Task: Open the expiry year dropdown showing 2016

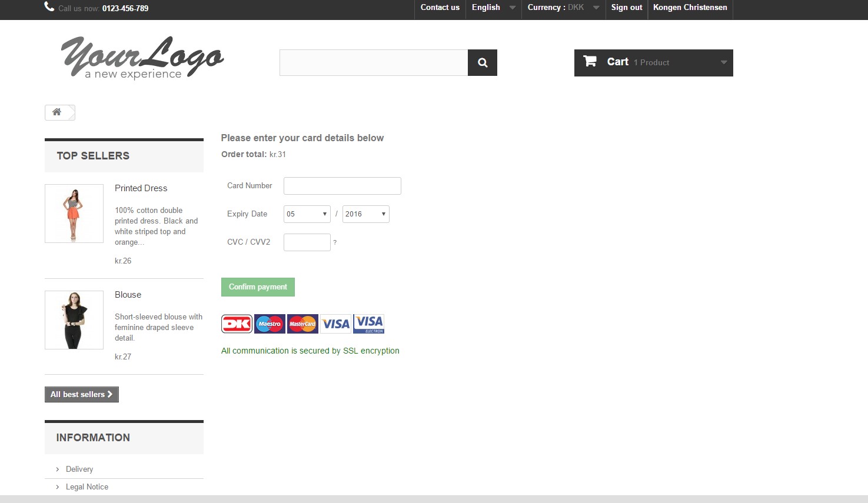Action: 366,214
